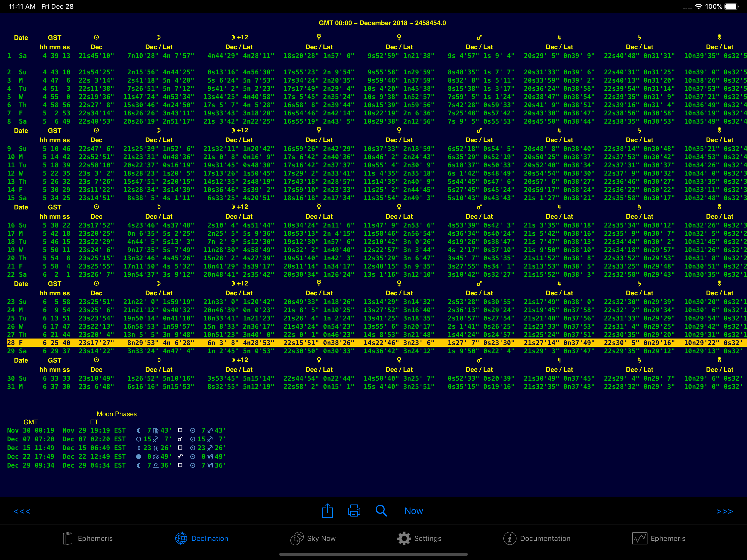
Task: Tap the Moon Phases heading
Action: pyautogui.click(x=116, y=414)
